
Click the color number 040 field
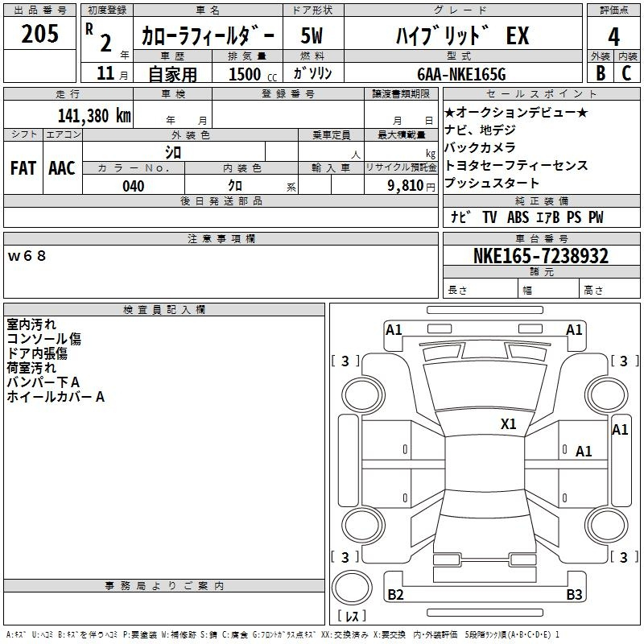pos(134,186)
